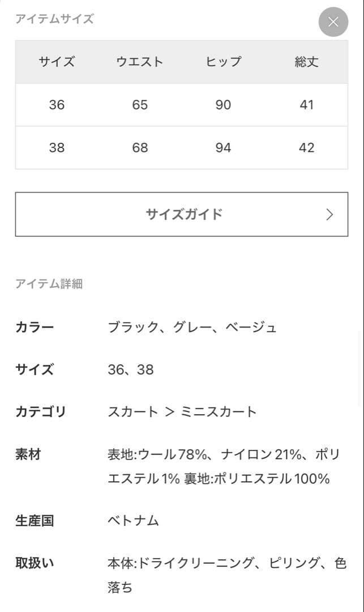Click the アイテム詳細 heading
This screenshot has height=612, width=364.
49,284
